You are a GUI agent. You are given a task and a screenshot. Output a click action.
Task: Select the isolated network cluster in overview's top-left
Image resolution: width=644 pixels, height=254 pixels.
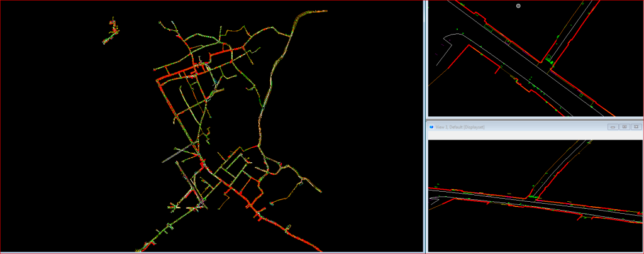click(113, 31)
